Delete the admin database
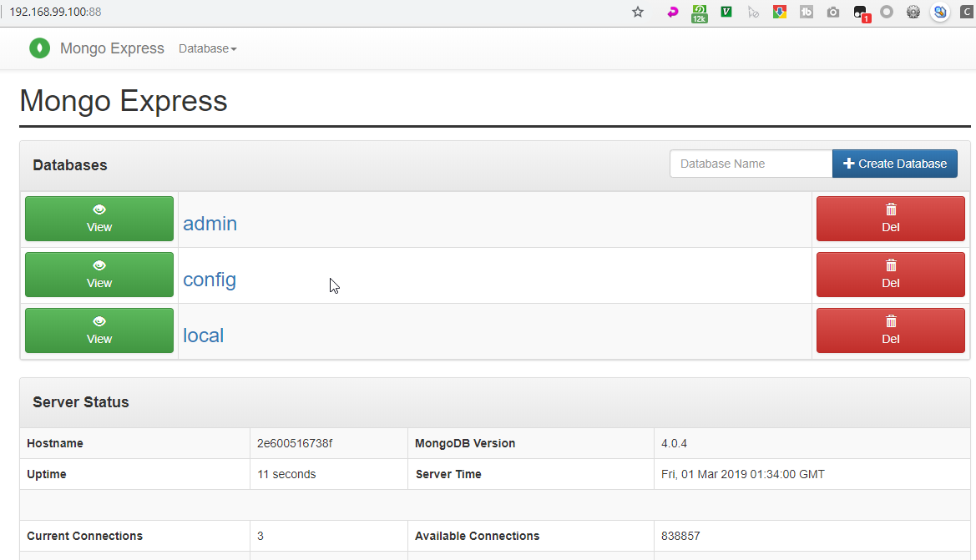 891,219
